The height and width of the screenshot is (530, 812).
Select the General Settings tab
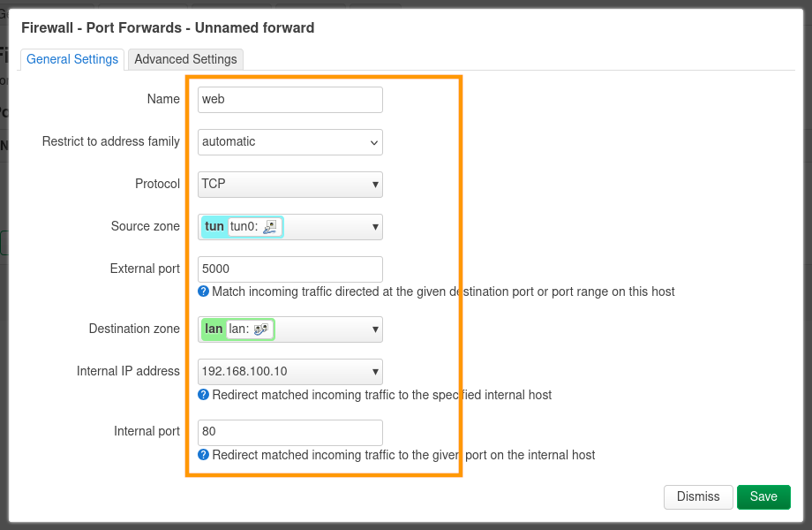coord(72,59)
